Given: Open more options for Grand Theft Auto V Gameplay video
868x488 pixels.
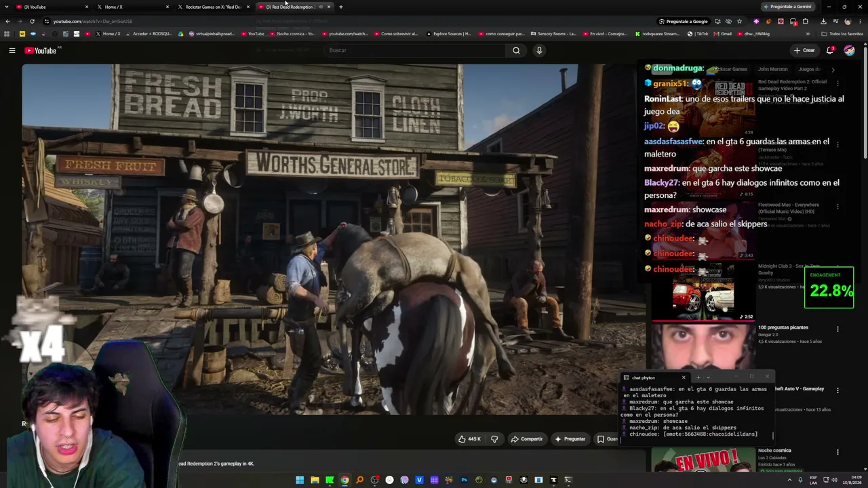Looking at the screenshot, I should point(837,390).
